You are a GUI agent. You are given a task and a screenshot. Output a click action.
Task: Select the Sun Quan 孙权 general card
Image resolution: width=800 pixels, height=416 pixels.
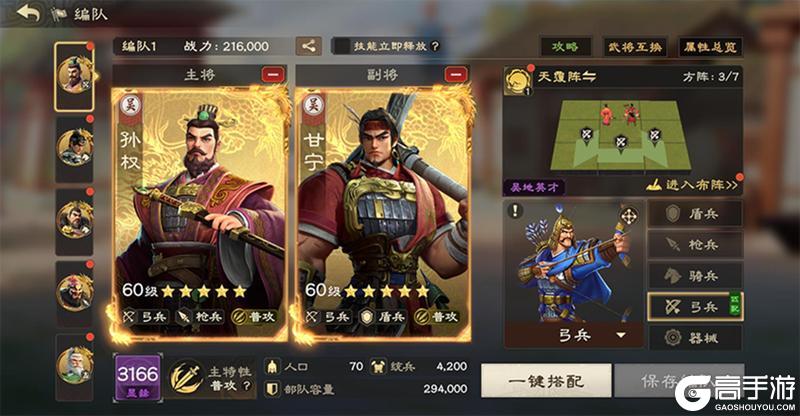tap(199, 214)
